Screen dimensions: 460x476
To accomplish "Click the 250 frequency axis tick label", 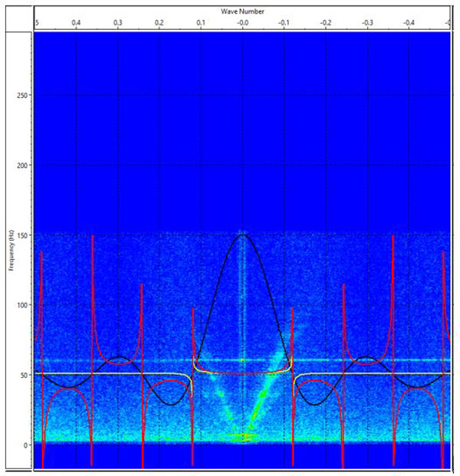I will tap(24, 96).
